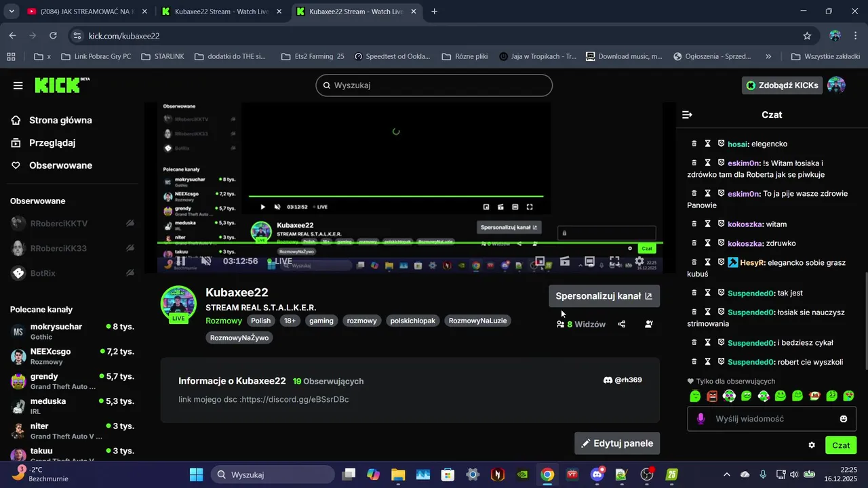Click the user icon next to share

click(649, 324)
